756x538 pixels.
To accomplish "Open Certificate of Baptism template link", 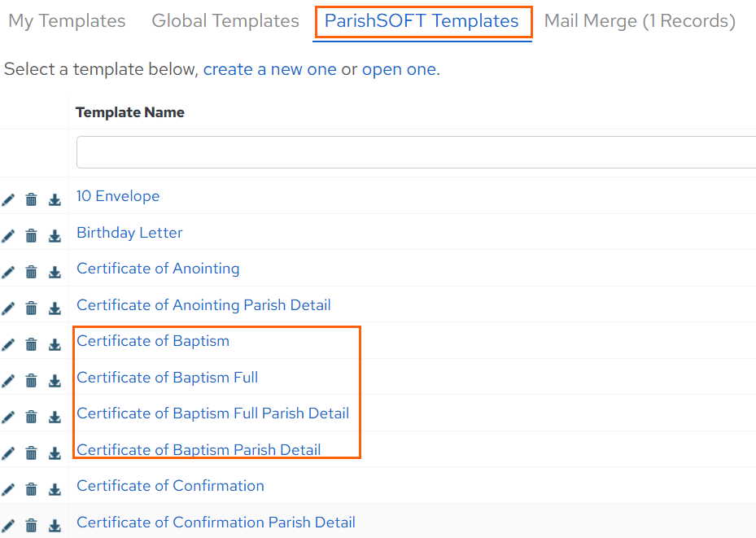I will (153, 341).
